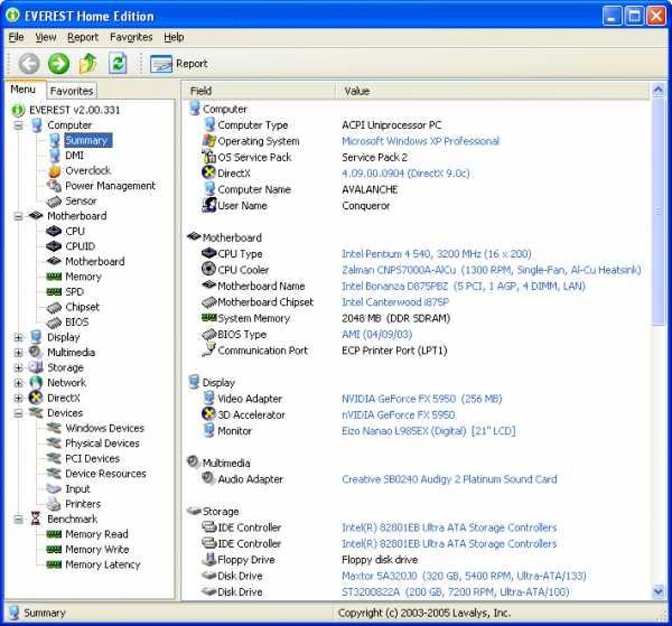The image size is (672, 626).
Task: Click the Report toolbar button
Action: click(179, 64)
